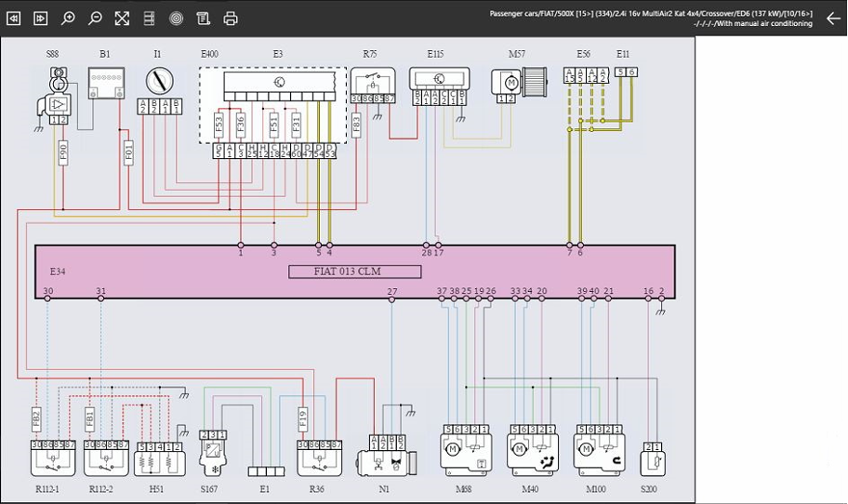This screenshot has width=848, height=504.
Task: Click pin 1 on E34 top edge
Action: [241, 245]
